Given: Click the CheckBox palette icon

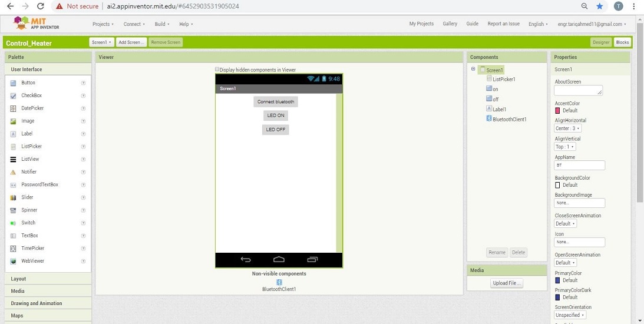Looking at the screenshot, I should (x=13, y=95).
